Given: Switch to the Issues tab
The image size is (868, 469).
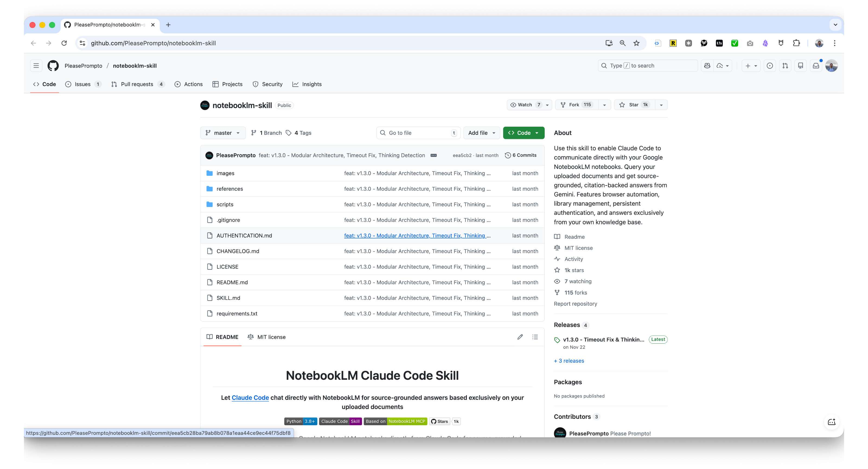Looking at the screenshot, I should (82, 84).
